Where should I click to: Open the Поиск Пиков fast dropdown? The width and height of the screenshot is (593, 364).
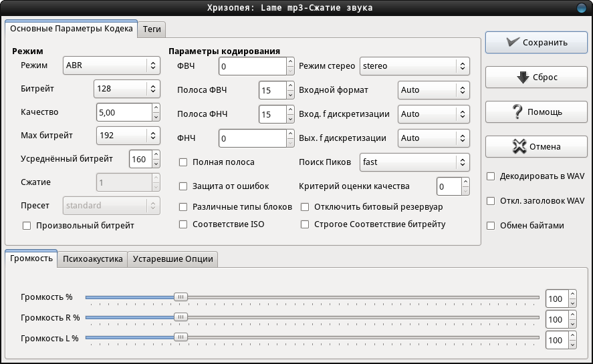pyautogui.click(x=414, y=162)
